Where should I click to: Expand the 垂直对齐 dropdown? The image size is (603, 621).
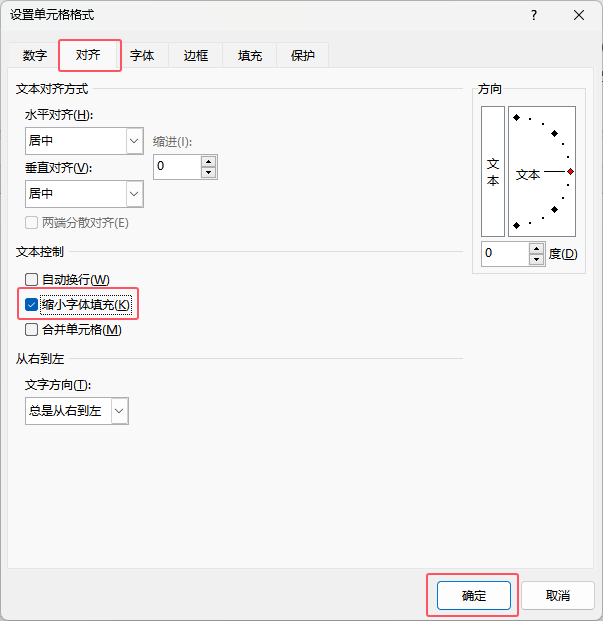134,193
